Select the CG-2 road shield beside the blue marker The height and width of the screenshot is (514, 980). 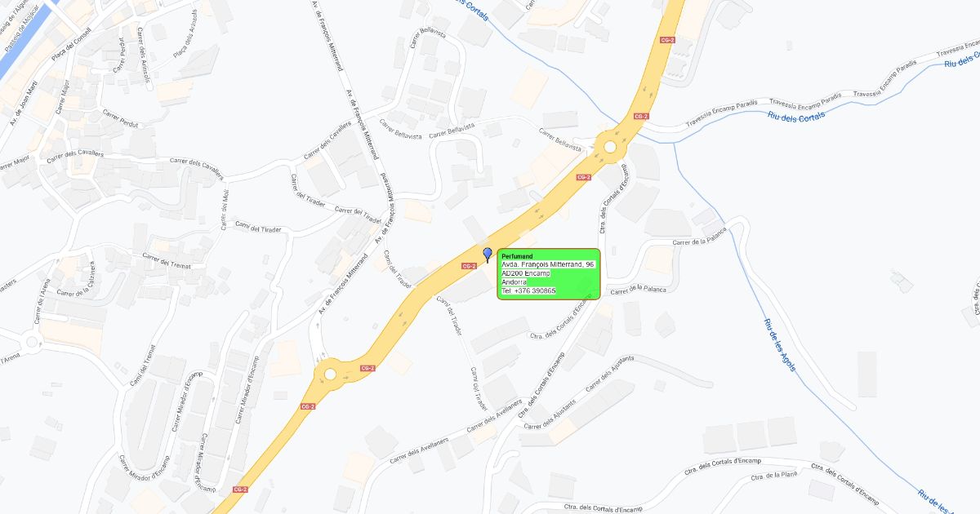click(469, 266)
